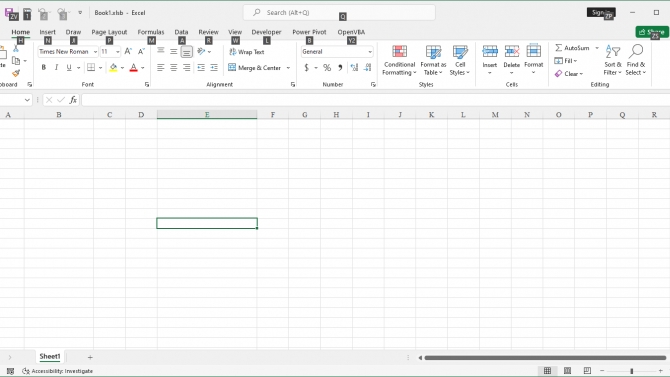Apply percent style
Screen dimensions: 670x377
click(327, 68)
